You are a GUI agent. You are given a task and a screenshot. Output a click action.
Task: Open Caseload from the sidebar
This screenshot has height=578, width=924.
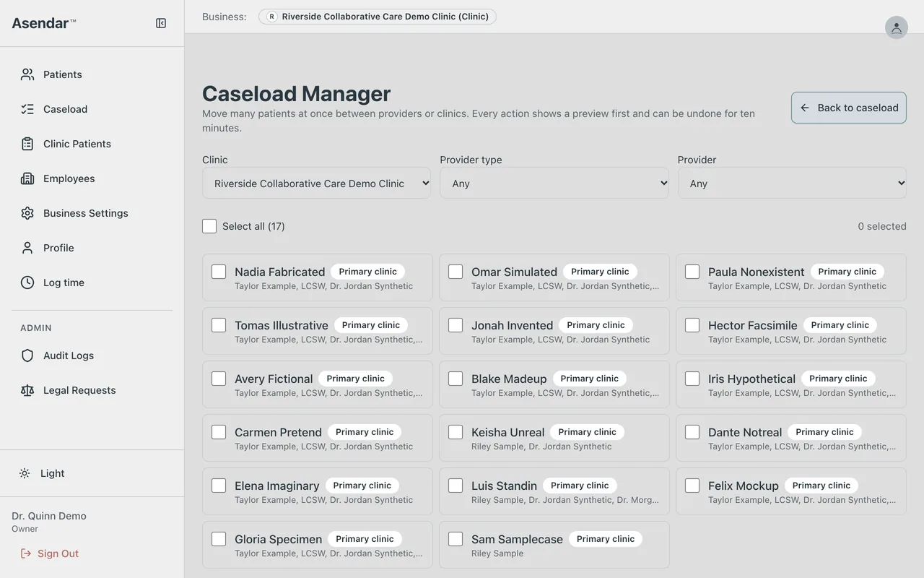coord(92,109)
